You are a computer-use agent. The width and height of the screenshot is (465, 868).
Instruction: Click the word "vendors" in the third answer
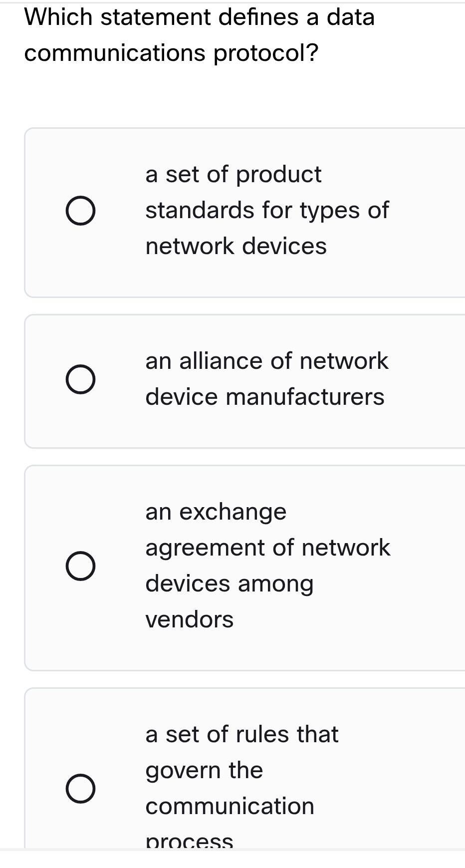click(x=190, y=620)
